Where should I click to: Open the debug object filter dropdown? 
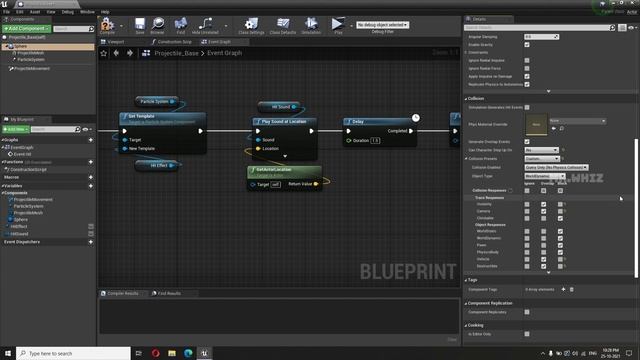pyautogui.click(x=382, y=25)
